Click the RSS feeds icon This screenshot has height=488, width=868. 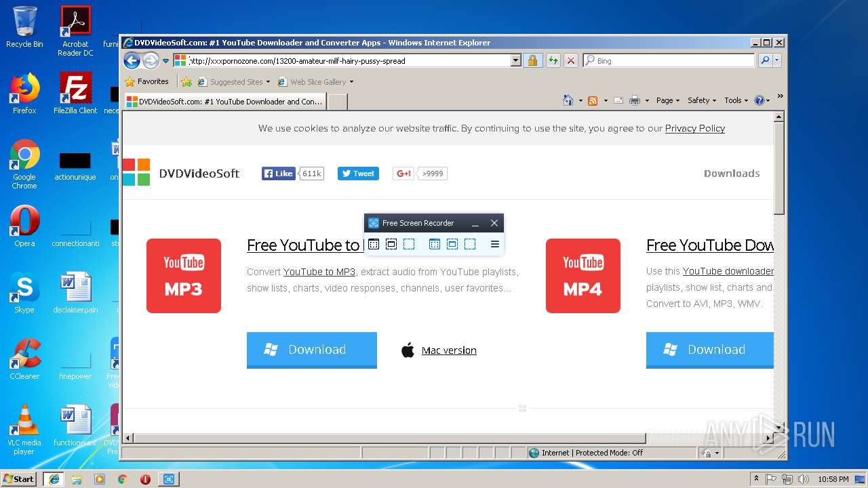(x=593, y=100)
